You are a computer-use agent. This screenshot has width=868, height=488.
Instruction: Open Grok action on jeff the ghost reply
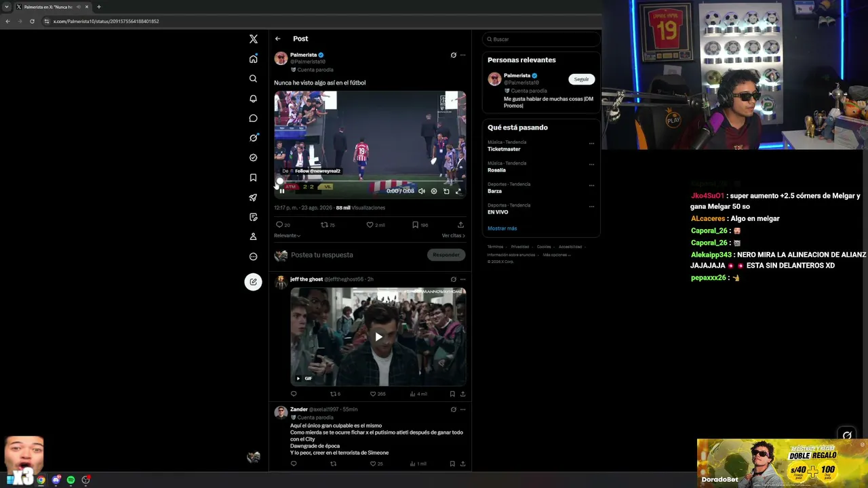click(x=454, y=279)
